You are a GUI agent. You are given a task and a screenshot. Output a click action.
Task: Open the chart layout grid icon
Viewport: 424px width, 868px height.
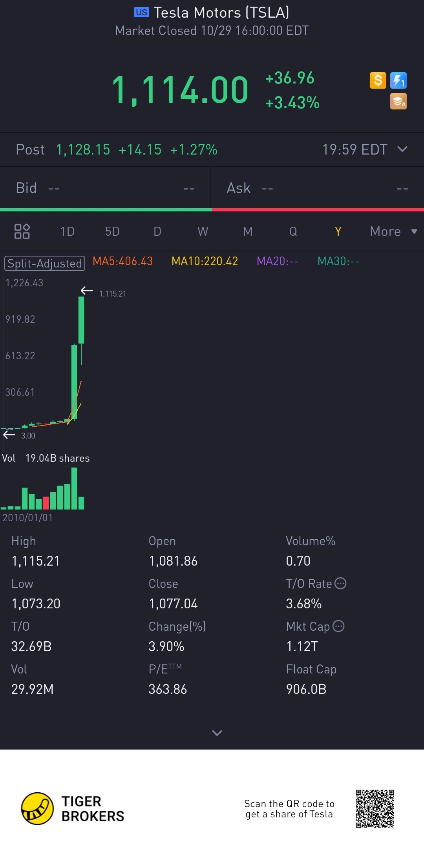click(x=22, y=231)
